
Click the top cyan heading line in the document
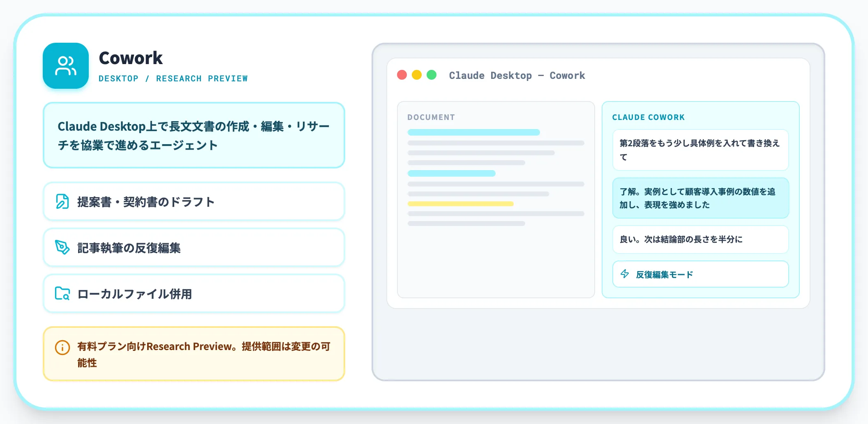[474, 132]
